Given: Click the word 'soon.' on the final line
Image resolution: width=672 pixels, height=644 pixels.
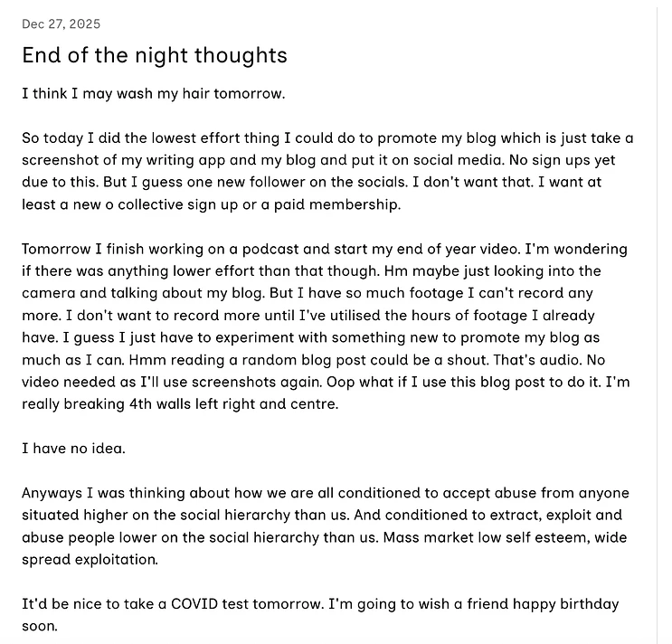Looking at the screenshot, I should [40, 627].
